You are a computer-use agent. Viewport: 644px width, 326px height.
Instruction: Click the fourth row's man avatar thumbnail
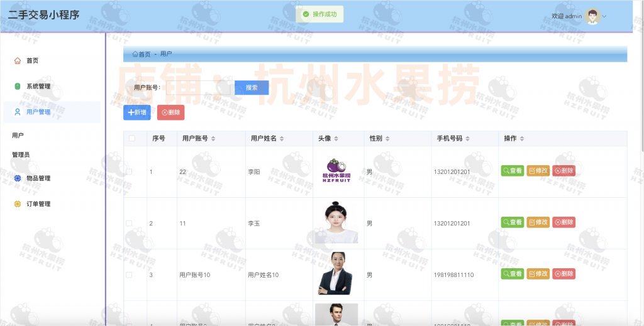pyautogui.click(x=336, y=315)
